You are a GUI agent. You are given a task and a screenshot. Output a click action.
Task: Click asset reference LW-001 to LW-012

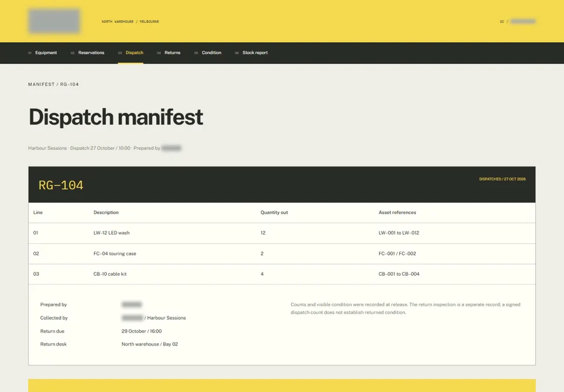[x=398, y=233]
